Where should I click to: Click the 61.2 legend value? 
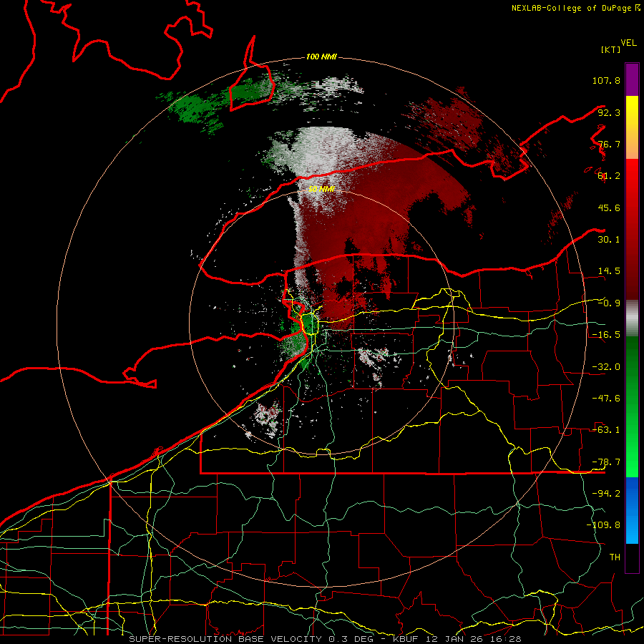pos(609,176)
